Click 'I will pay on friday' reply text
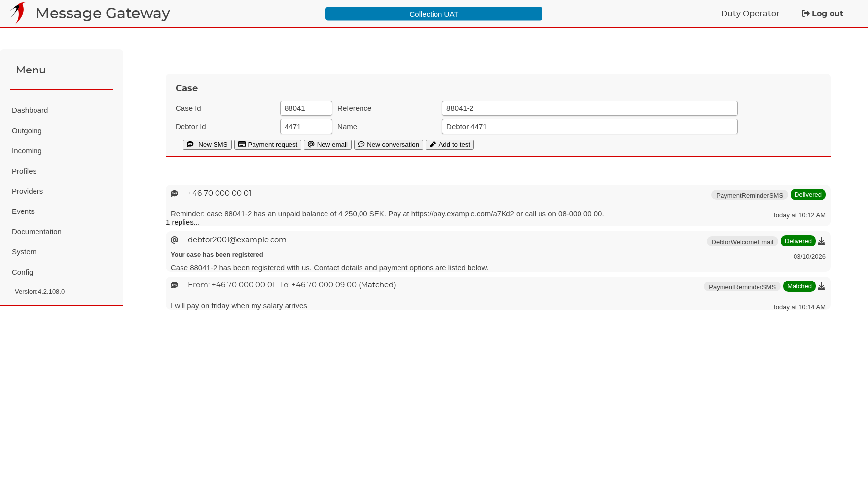This screenshot has height=493, width=868. pos(239,306)
